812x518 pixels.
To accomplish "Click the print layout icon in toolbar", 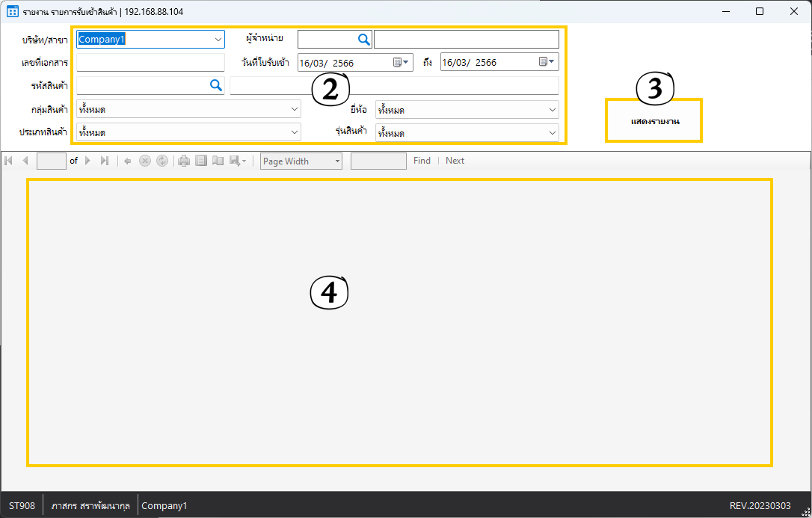I will coord(201,161).
